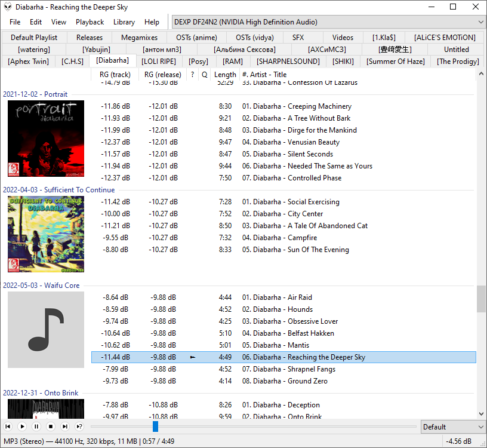487x448 pixels.
Task: Switch to the [The Prodigy] tab
Action: pyautogui.click(x=458, y=62)
